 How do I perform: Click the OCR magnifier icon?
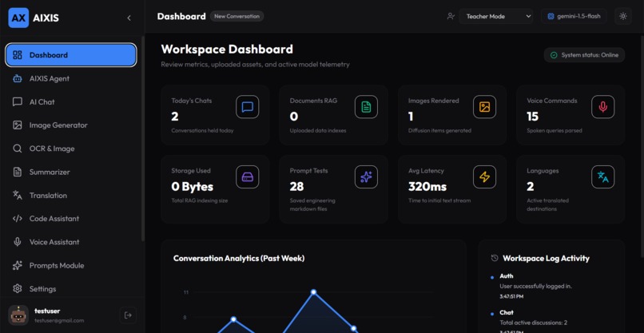(18, 149)
